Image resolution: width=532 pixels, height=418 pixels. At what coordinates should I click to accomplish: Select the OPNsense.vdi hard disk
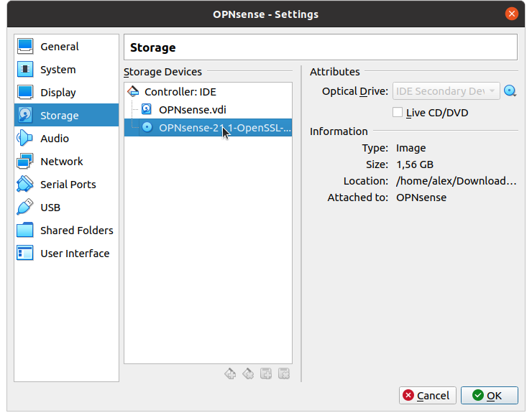point(208,109)
